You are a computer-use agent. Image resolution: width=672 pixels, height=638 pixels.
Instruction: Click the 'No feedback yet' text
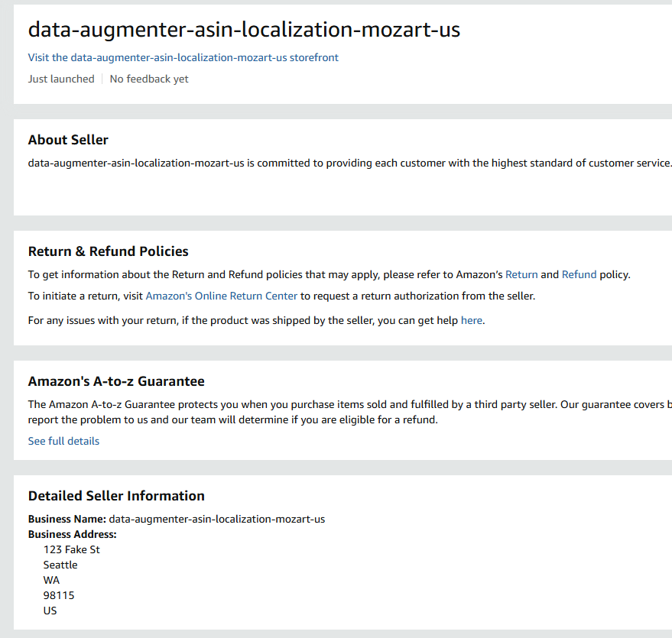149,79
